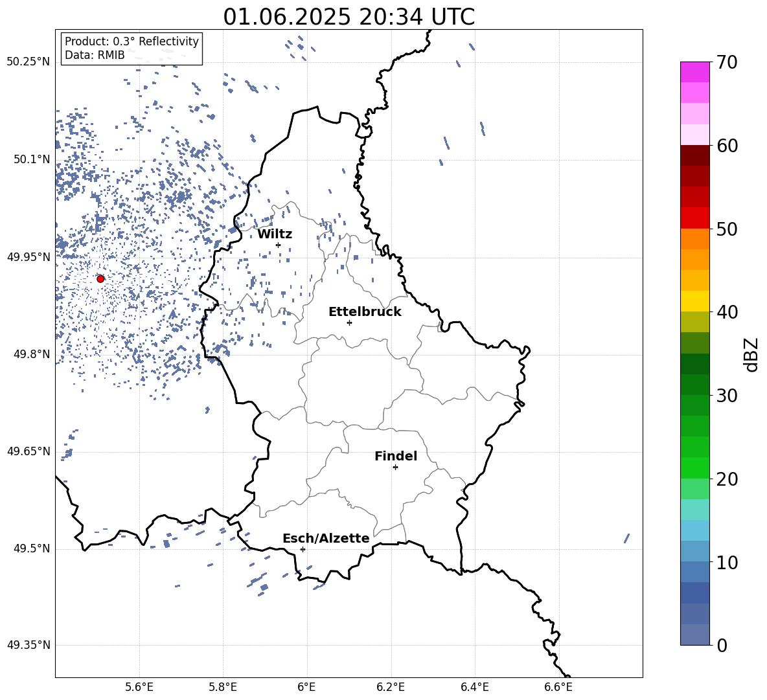Click the Findel station cross marker
The width and height of the screenshot is (767, 700).
(x=395, y=468)
